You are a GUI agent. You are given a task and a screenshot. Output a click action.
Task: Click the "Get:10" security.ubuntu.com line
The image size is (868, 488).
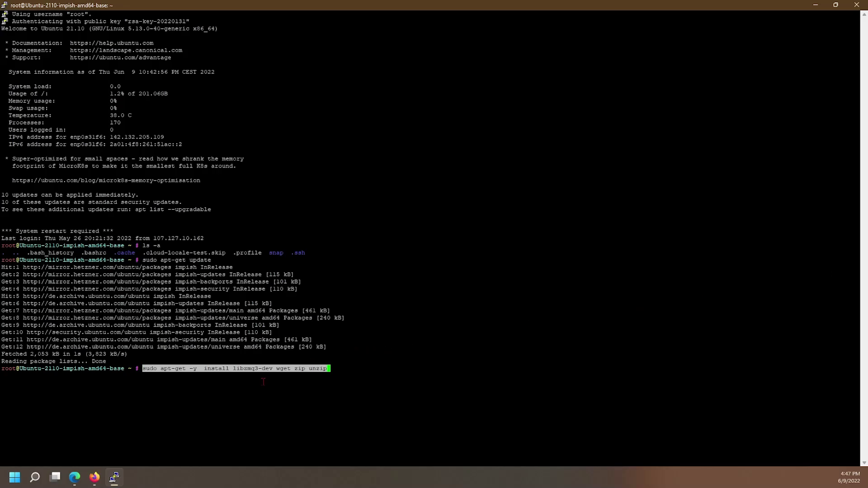(x=137, y=332)
